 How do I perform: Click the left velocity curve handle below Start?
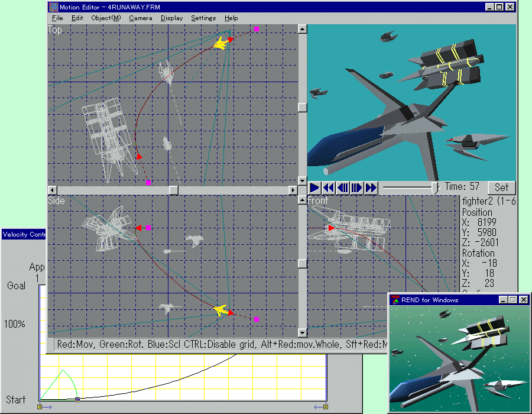pyautogui.click(x=40, y=407)
